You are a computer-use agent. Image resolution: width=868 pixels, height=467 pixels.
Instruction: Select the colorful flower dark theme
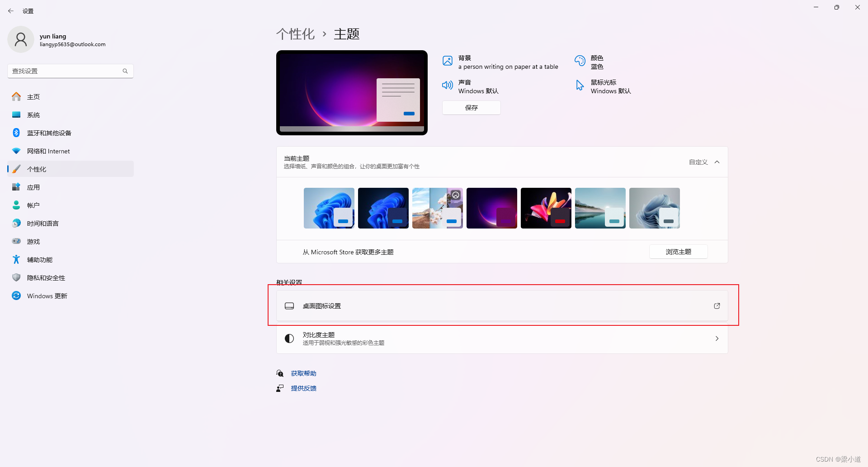[x=546, y=208]
